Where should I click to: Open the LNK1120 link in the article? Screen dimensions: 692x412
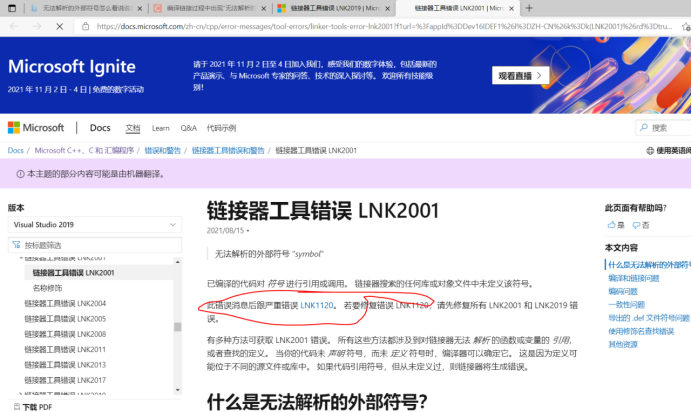[316, 305]
